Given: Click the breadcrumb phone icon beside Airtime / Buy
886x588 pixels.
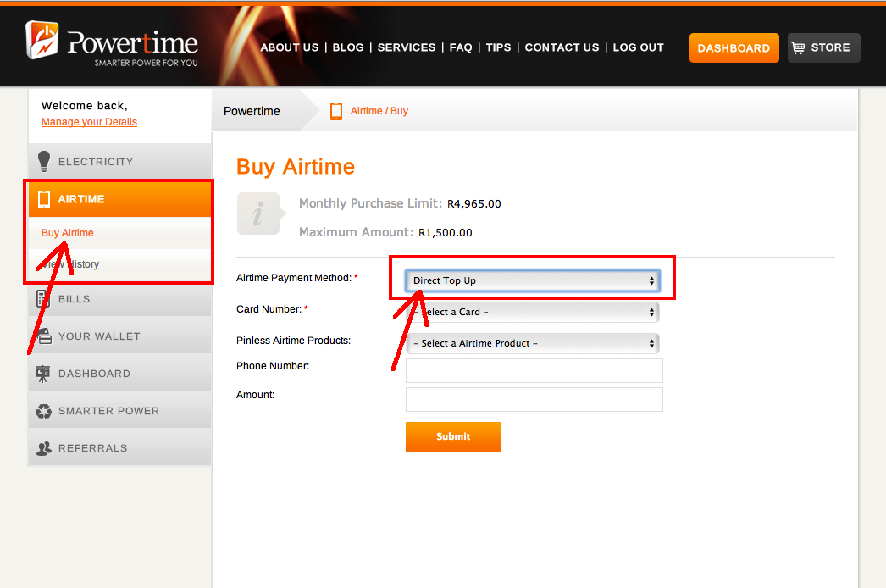Looking at the screenshot, I should (x=336, y=111).
